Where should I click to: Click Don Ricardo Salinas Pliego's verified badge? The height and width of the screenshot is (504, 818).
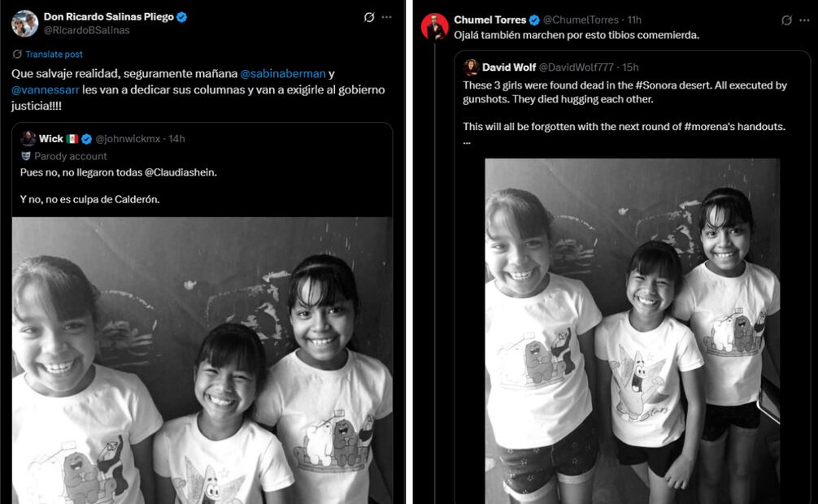tap(181, 16)
